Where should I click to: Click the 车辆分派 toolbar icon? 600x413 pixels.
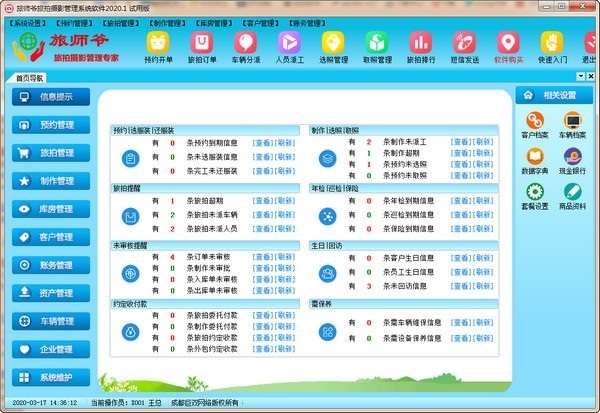pyautogui.click(x=246, y=47)
